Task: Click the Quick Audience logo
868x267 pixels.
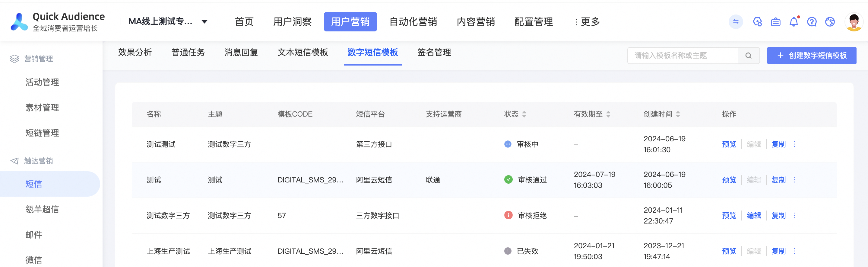Action: point(20,22)
